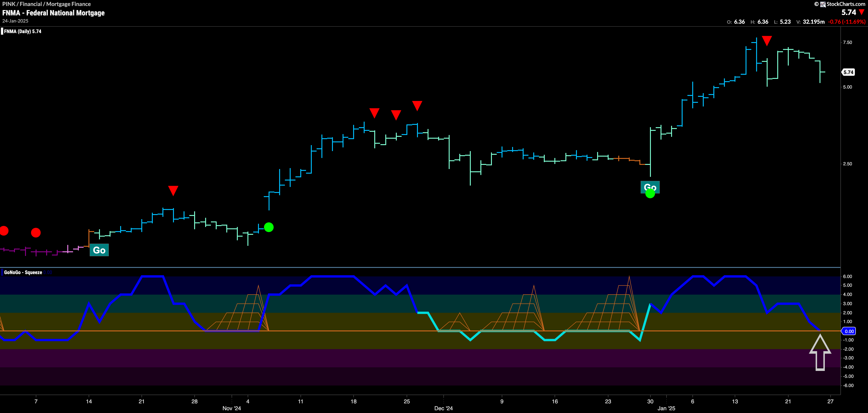Image resolution: width=868 pixels, height=413 pixels.
Task: Click the red circle above October 7
Action: (36, 233)
